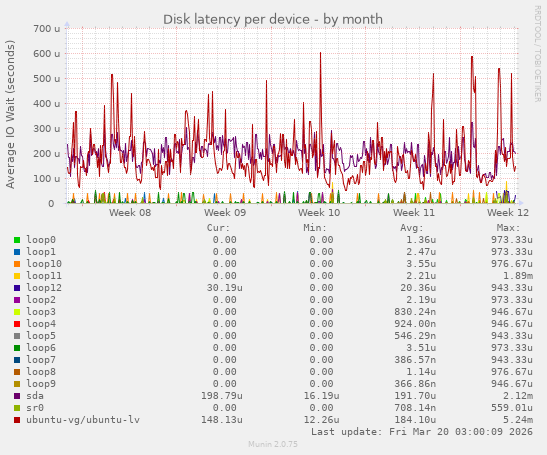Click the Max: column header
Image resolution: width=547 pixels, height=455 pixels.
coord(508,228)
